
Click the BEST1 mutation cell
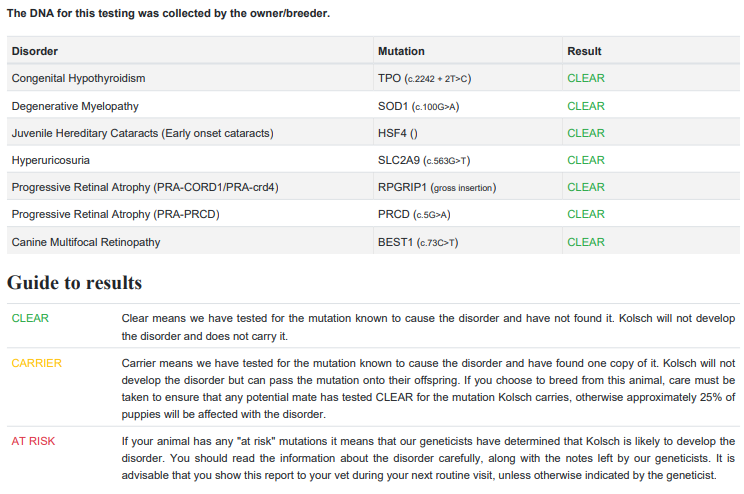[418, 242]
